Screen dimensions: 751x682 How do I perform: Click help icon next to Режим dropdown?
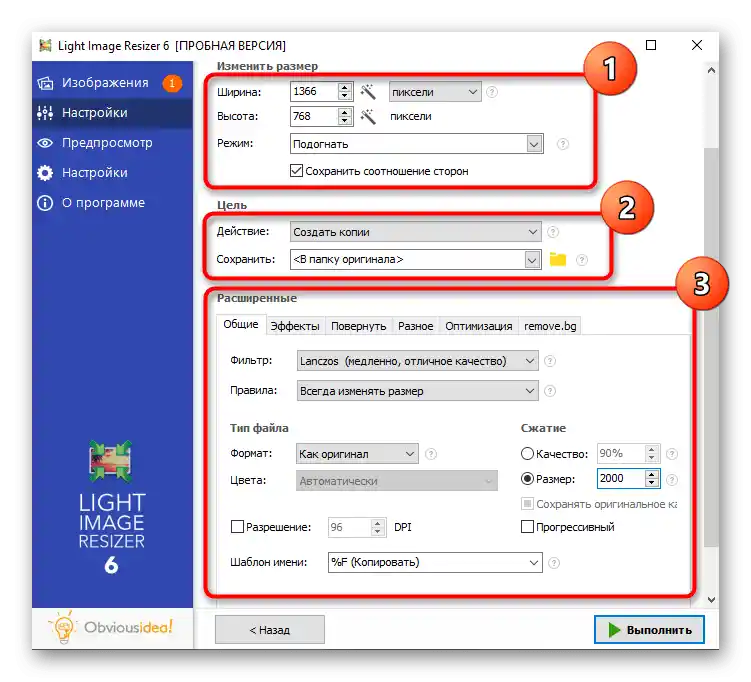point(563,144)
